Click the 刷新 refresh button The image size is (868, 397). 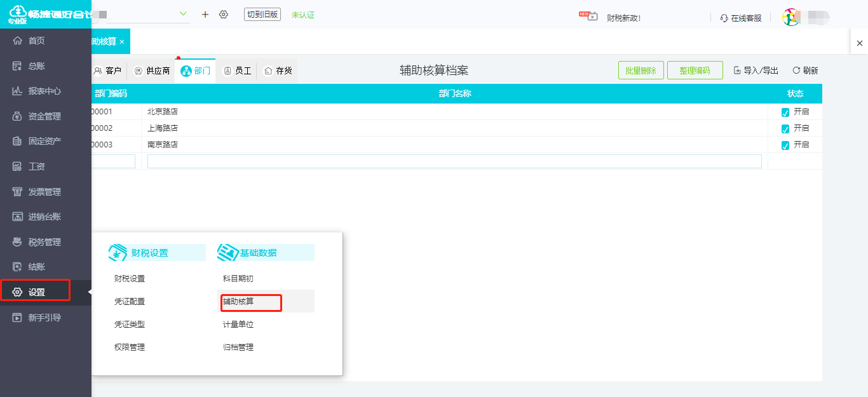[x=805, y=71]
